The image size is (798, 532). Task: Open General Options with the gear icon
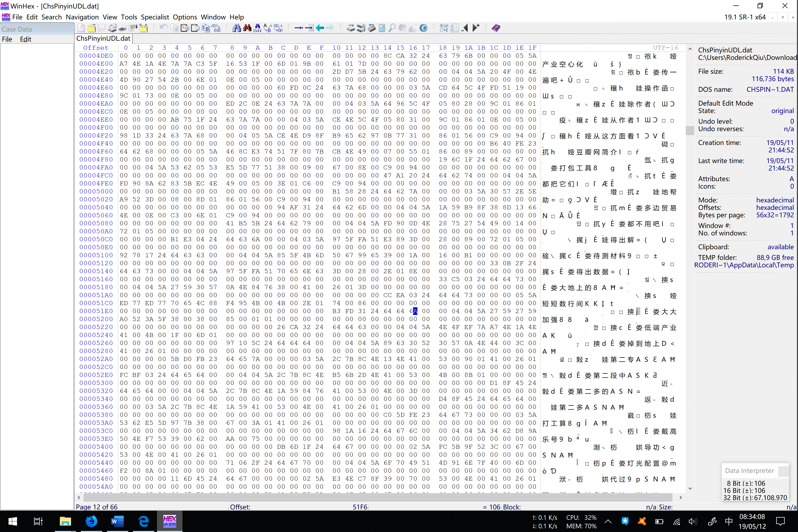point(423,28)
